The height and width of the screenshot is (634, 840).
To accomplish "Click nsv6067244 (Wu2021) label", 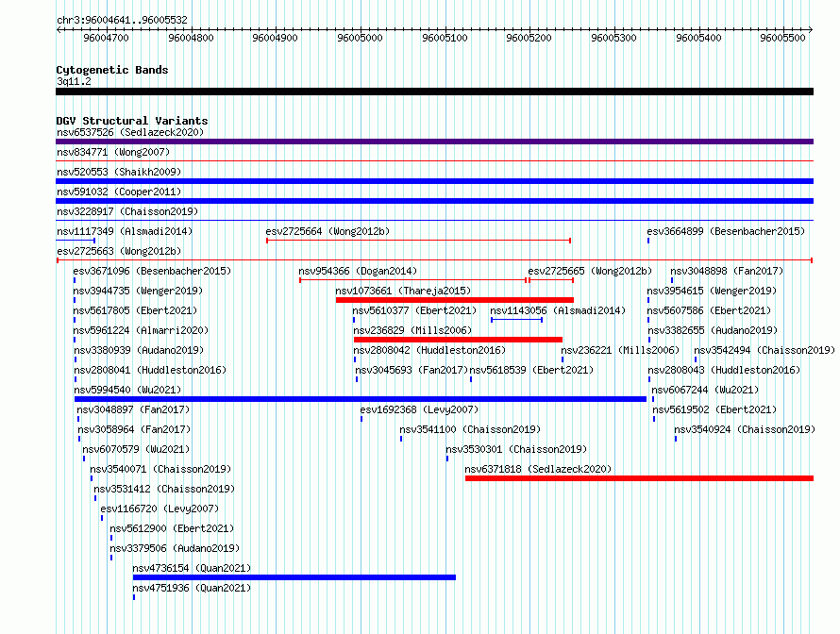I will tap(706, 390).
